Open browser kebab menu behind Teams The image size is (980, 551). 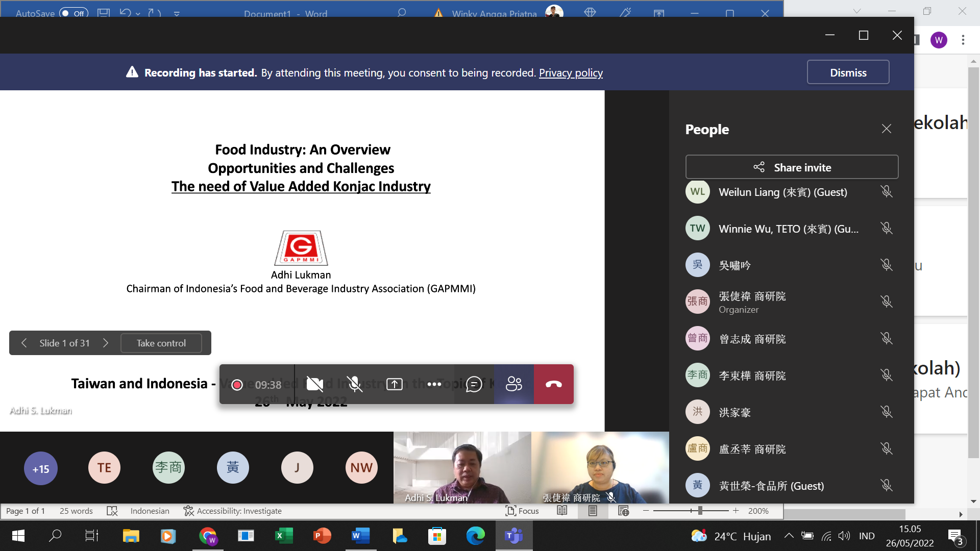pyautogui.click(x=963, y=40)
